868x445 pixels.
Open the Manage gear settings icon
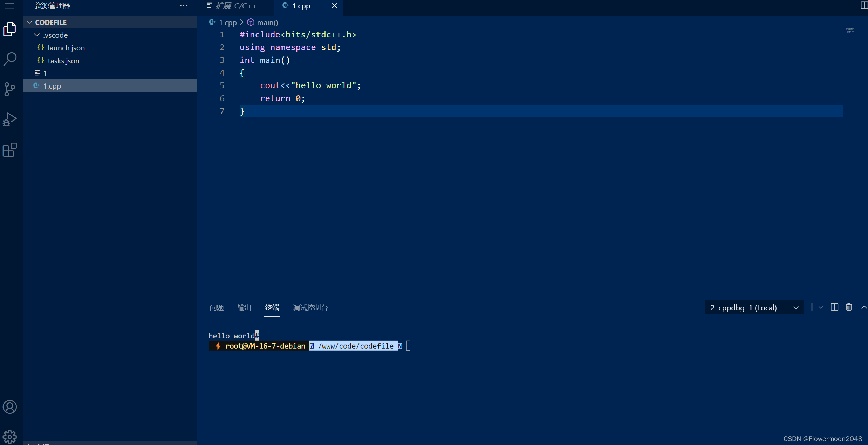pos(9,437)
